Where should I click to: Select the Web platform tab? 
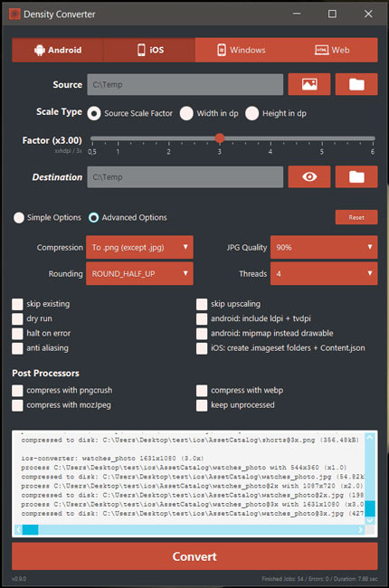coord(332,50)
